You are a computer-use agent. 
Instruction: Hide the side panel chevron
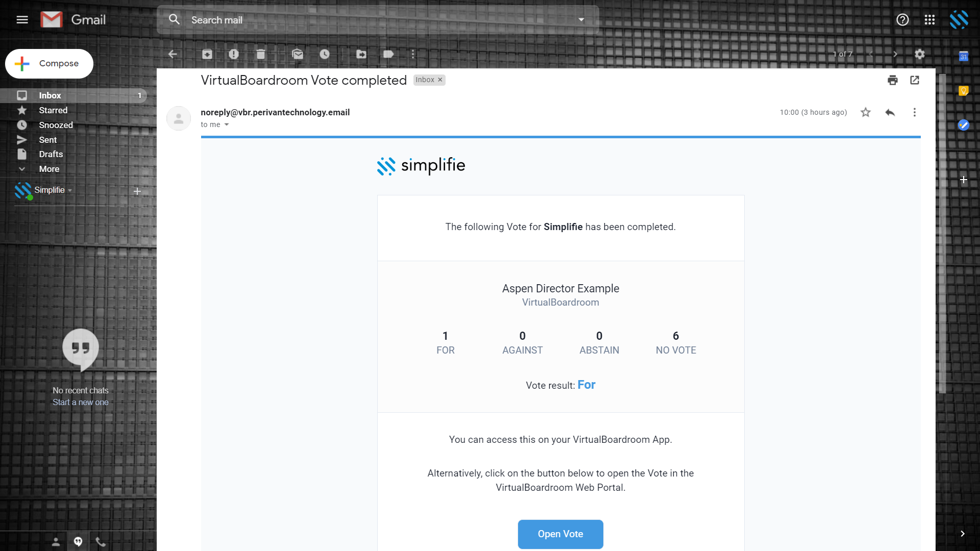coord(963,534)
